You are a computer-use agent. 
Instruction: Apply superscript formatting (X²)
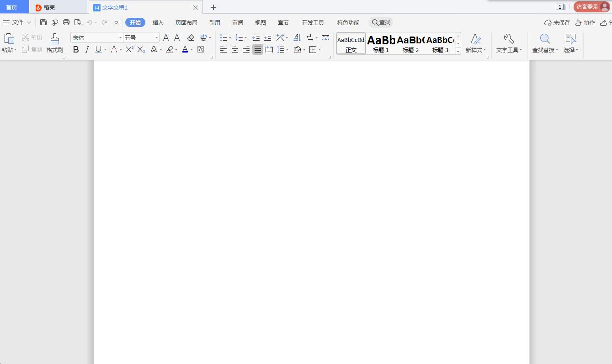(130, 49)
